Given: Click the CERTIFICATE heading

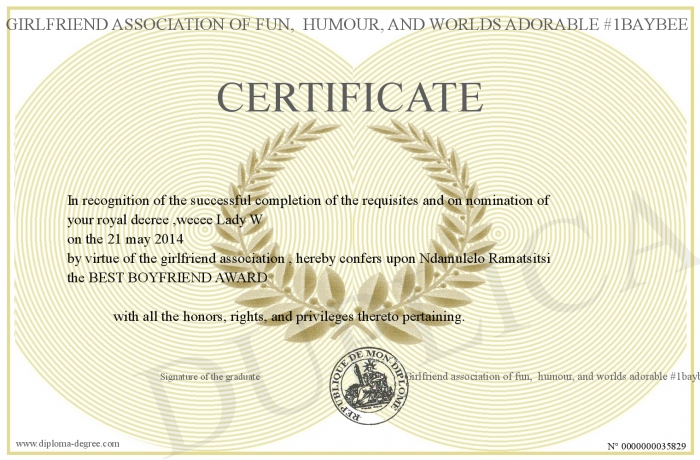Looking at the screenshot, I should click(350, 97).
